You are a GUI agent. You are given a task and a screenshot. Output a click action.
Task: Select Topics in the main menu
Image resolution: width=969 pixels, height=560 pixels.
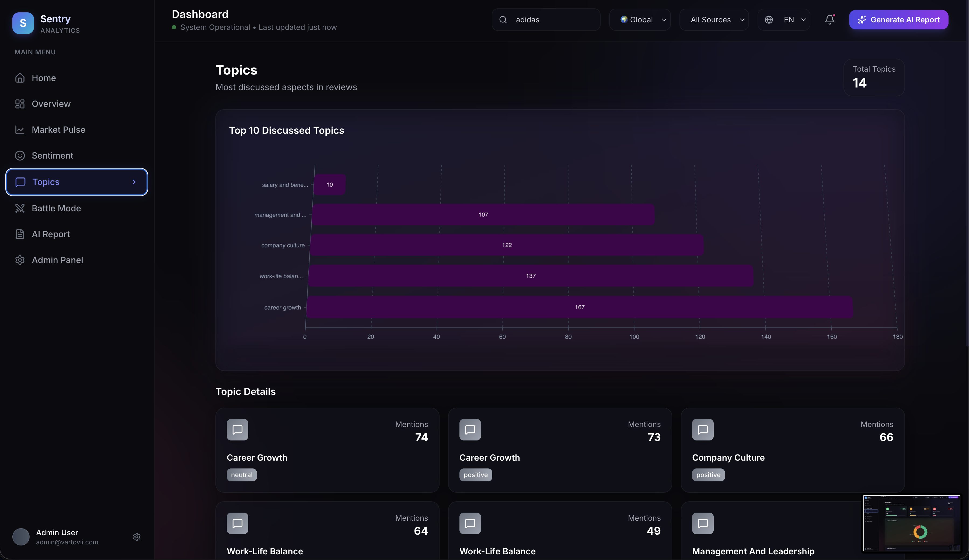point(45,182)
